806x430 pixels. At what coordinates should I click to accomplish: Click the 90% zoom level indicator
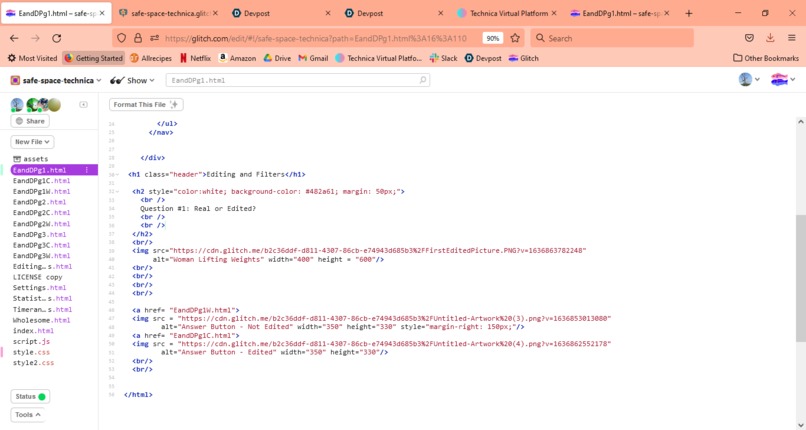tap(493, 38)
